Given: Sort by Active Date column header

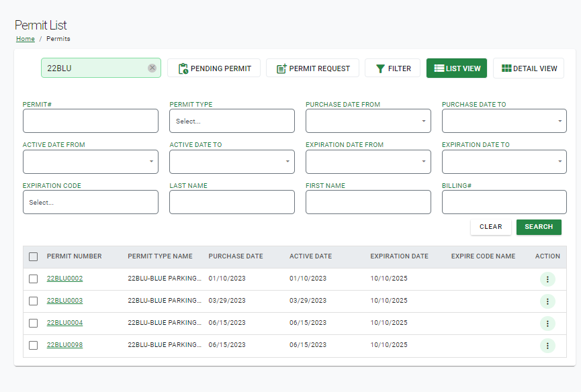Looking at the screenshot, I should 310,256.
